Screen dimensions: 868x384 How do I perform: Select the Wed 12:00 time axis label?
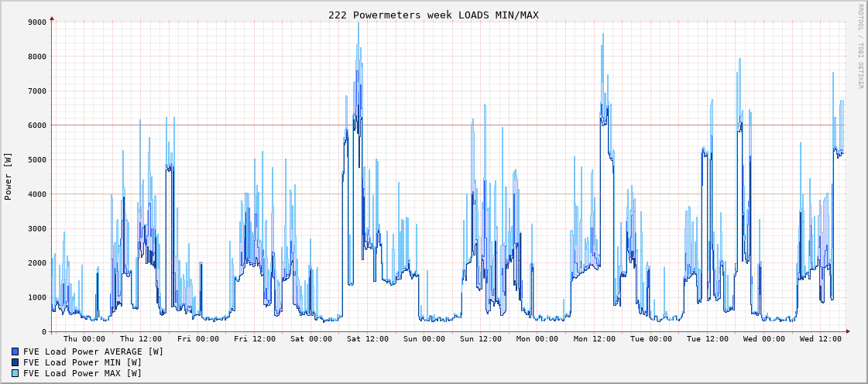click(821, 339)
